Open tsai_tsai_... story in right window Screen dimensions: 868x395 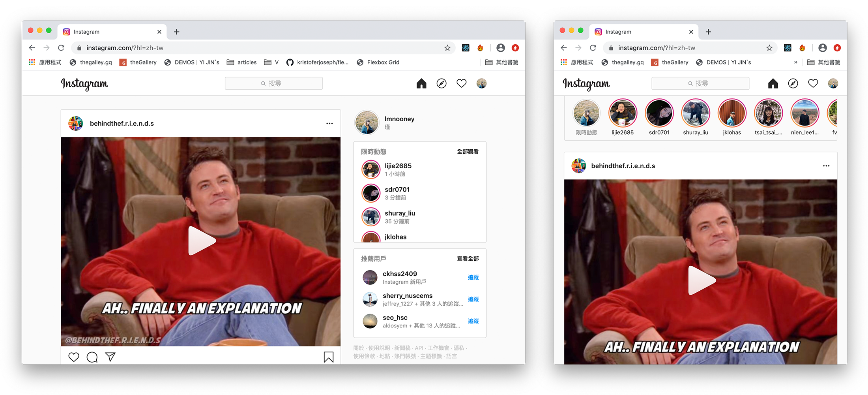click(x=768, y=117)
